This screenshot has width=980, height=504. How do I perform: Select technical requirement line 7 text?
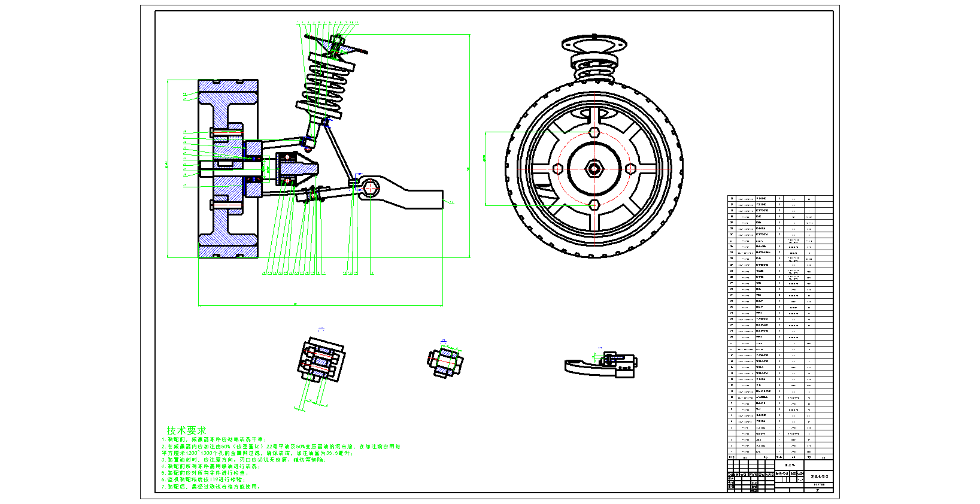(x=211, y=487)
